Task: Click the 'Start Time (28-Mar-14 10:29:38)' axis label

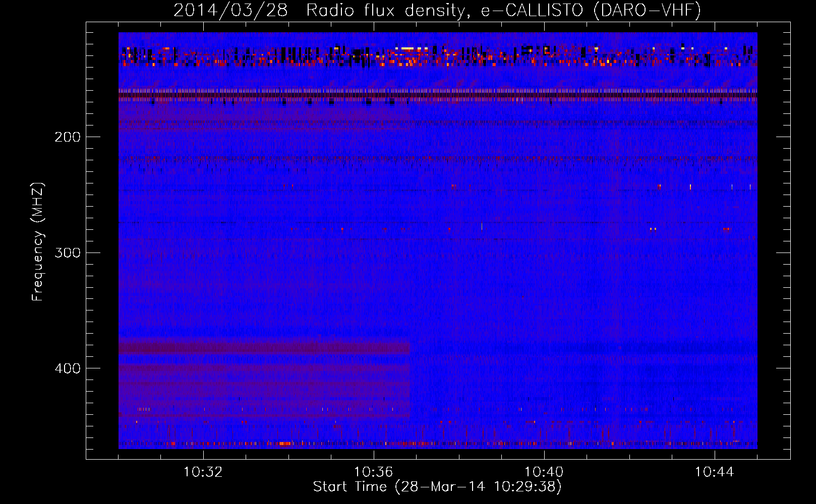Action: (x=437, y=487)
